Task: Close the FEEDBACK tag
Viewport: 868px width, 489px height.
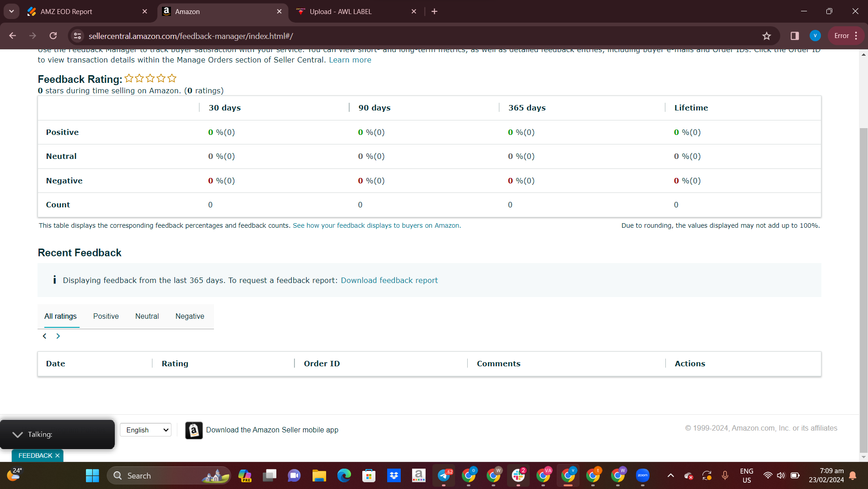Action: [x=57, y=455]
